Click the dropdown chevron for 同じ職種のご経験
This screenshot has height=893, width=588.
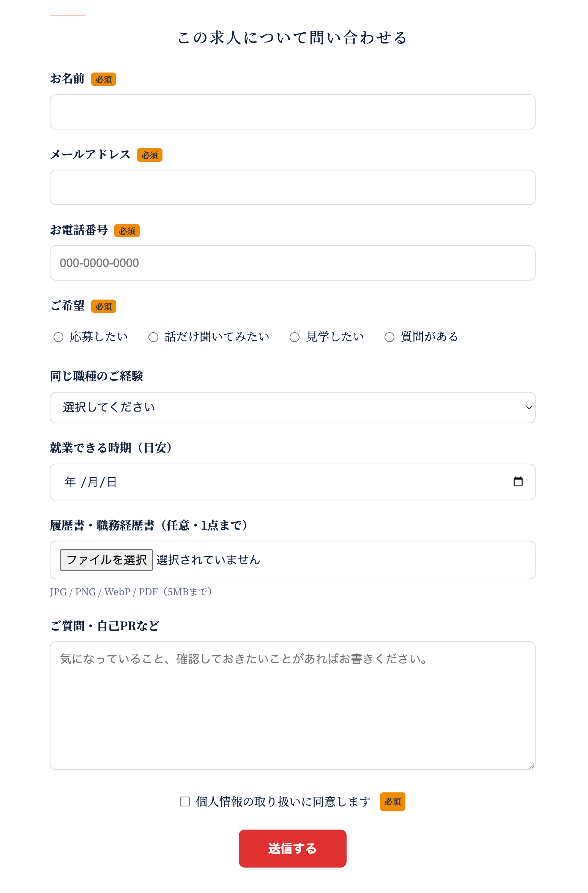[529, 407]
